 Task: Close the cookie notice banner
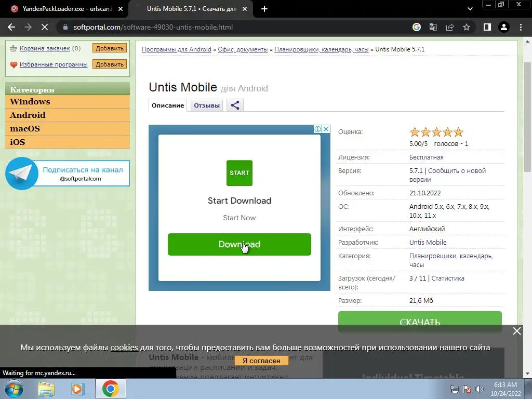pos(516,331)
